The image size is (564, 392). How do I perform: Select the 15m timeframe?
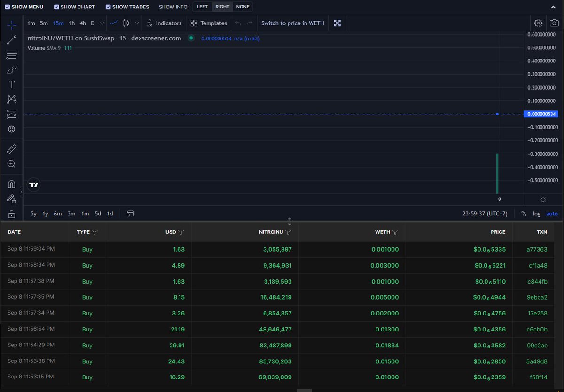click(x=58, y=23)
